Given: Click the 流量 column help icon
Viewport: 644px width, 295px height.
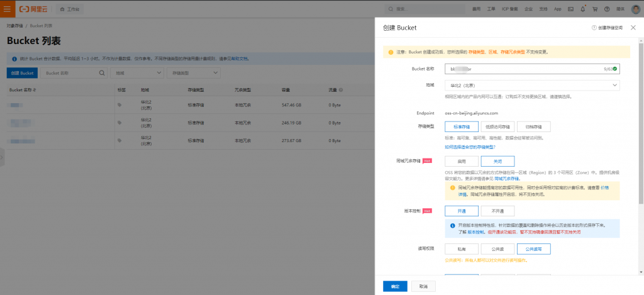Looking at the screenshot, I should tap(341, 90).
